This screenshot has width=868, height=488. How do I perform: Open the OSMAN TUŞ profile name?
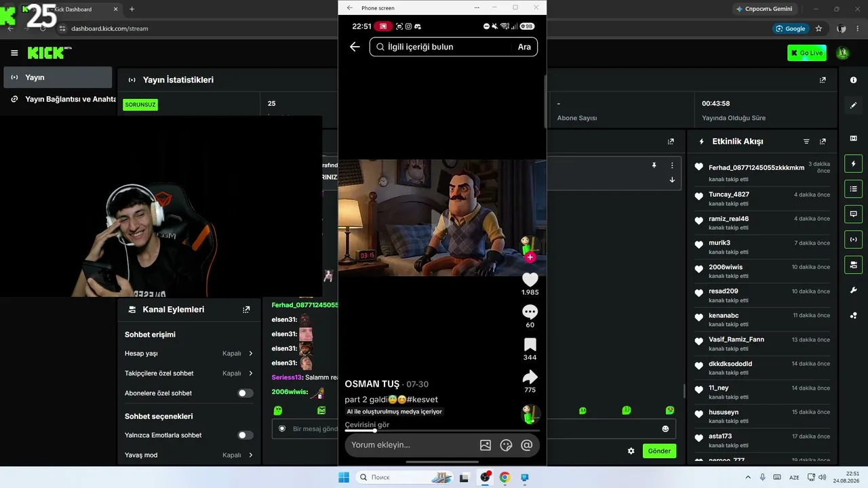372,384
